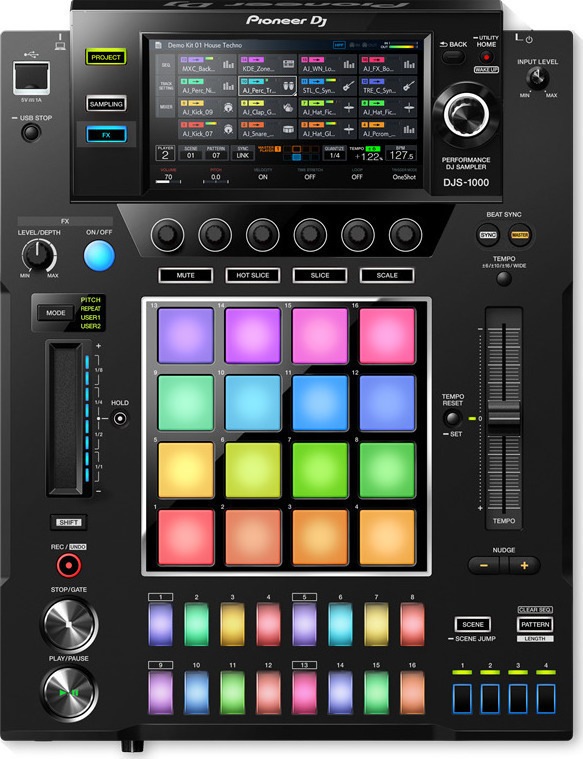The width and height of the screenshot is (583, 759).
Task: Open the QUANTIZE 1/4 setting on screen
Action: pos(334,153)
